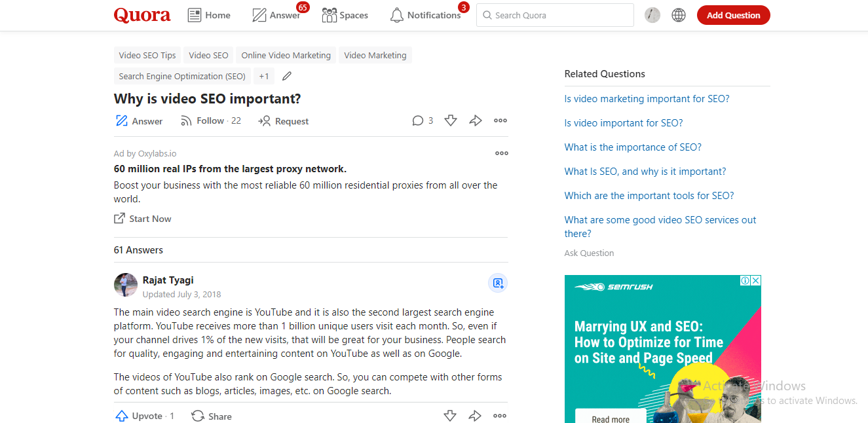This screenshot has height=423, width=868.
Task: Open 'What is the importance of SEO?'
Action: point(633,147)
